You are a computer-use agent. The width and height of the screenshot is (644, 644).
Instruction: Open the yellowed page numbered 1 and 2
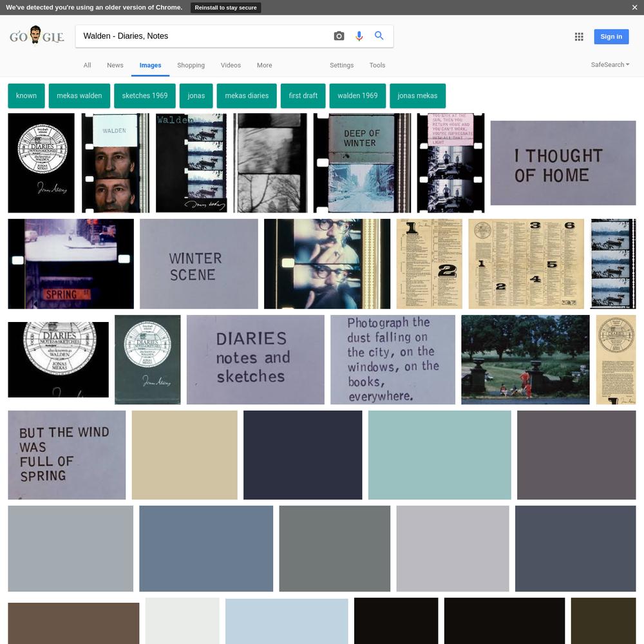pyautogui.click(x=429, y=263)
